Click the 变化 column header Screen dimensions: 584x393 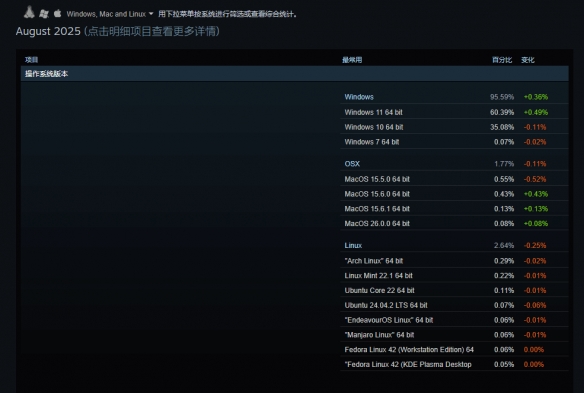pyautogui.click(x=527, y=60)
